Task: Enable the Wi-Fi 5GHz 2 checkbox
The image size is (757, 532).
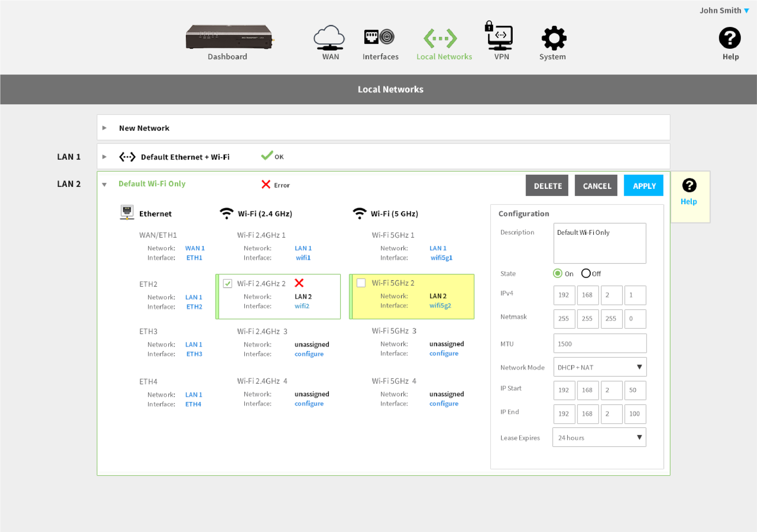Action: pos(361,283)
